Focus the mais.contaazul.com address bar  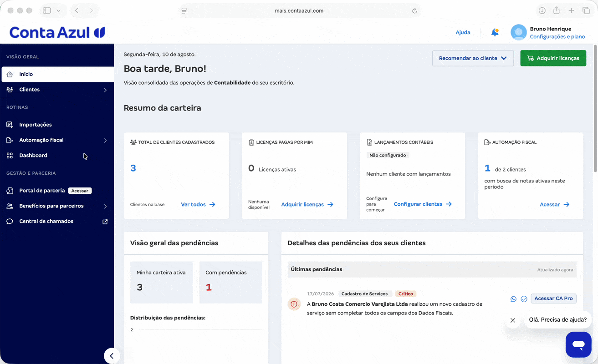pyautogui.click(x=299, y=11)
